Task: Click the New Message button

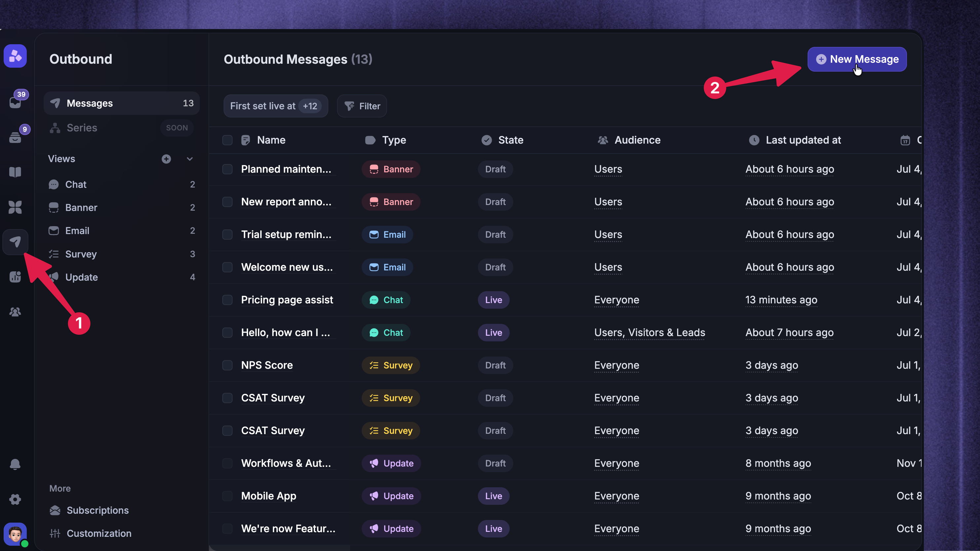Action: (857, 59)
